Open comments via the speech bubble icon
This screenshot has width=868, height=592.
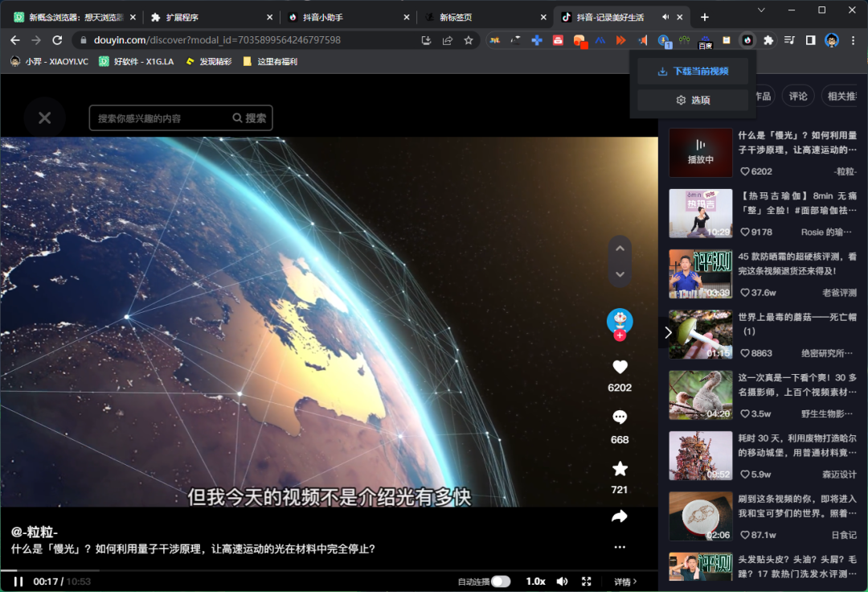point(620,417)
